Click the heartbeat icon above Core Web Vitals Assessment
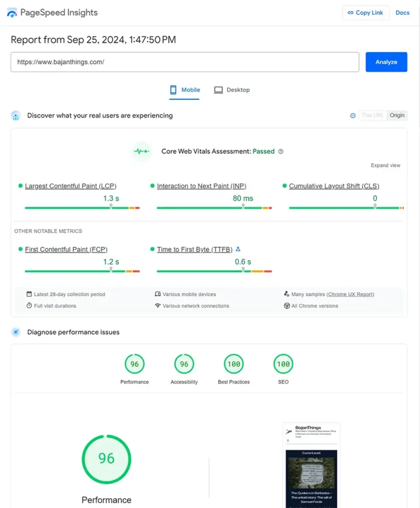The width and height of the screenshot is (420, 508). [x=142, y=151]
